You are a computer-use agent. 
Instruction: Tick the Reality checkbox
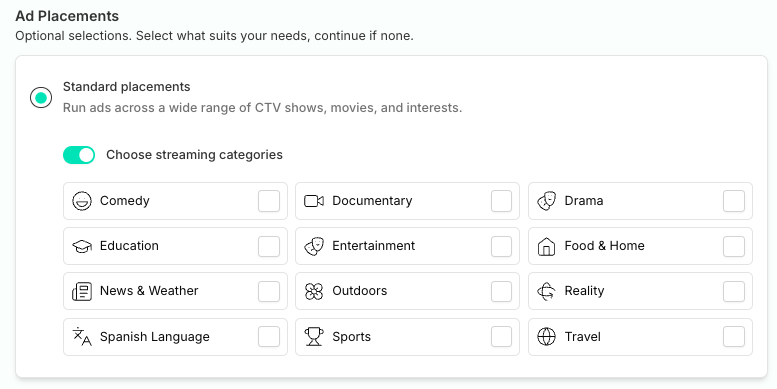pyautogui.click(x=734, y=291)
